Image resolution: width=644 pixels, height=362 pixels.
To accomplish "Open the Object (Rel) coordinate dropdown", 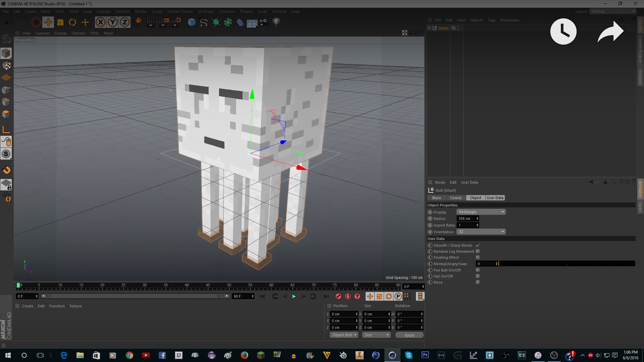I will [344, 335].
